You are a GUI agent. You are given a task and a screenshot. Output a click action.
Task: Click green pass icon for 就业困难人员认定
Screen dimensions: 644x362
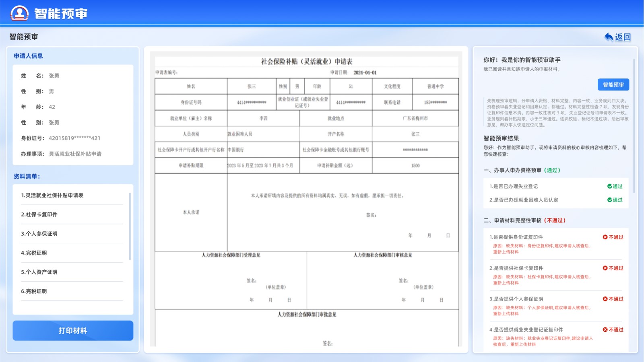610,200
